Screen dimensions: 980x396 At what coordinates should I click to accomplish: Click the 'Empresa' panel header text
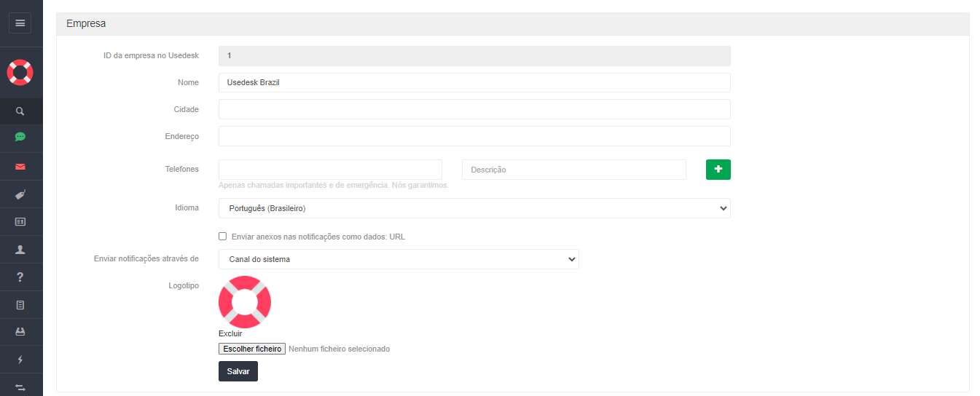coord(86,23)
